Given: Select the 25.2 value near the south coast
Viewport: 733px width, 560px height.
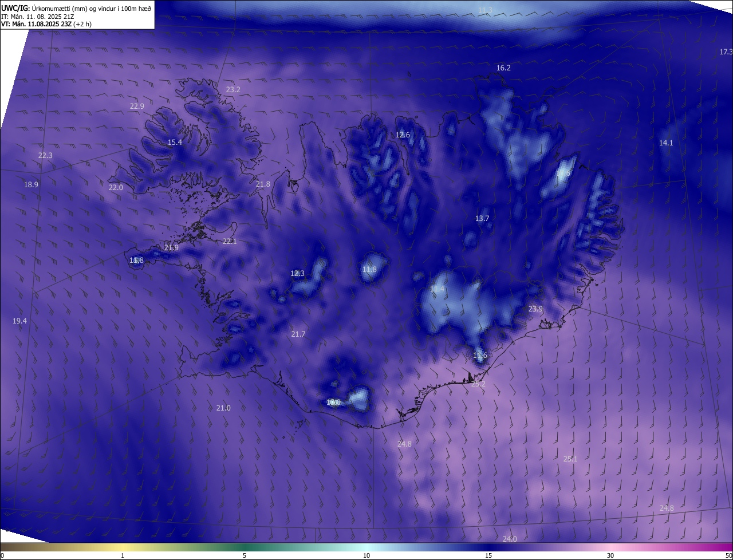Looking at the screenshot, I should coord(478,384).
